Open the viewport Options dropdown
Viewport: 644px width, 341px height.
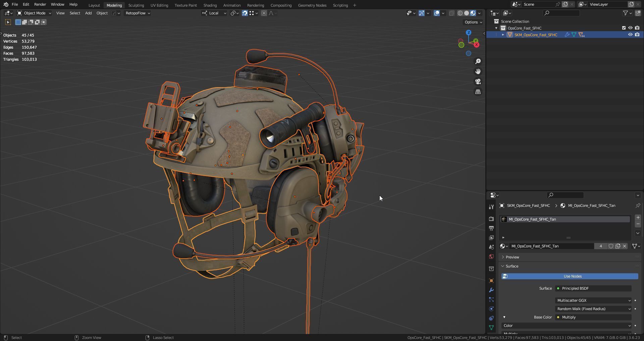tap(473, 22)
